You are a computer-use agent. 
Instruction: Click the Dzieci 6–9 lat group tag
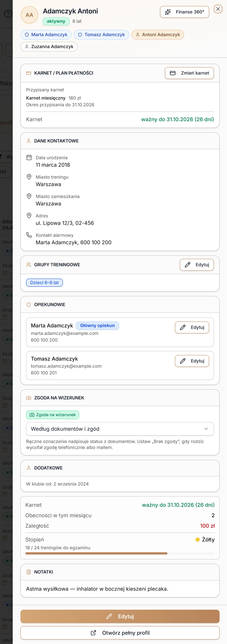(x=44, y=283)
